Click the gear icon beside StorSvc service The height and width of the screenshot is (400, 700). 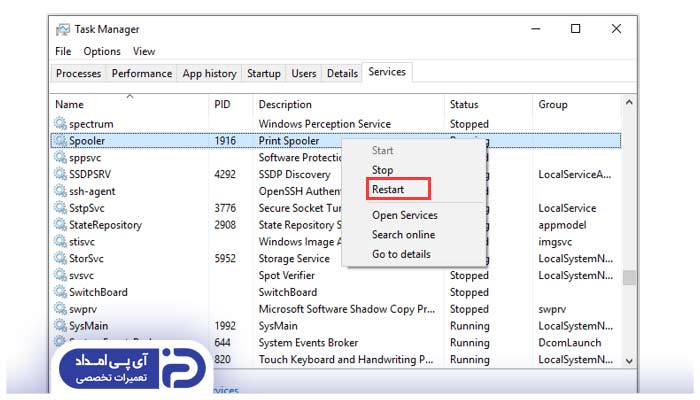(x=60, y=258)
